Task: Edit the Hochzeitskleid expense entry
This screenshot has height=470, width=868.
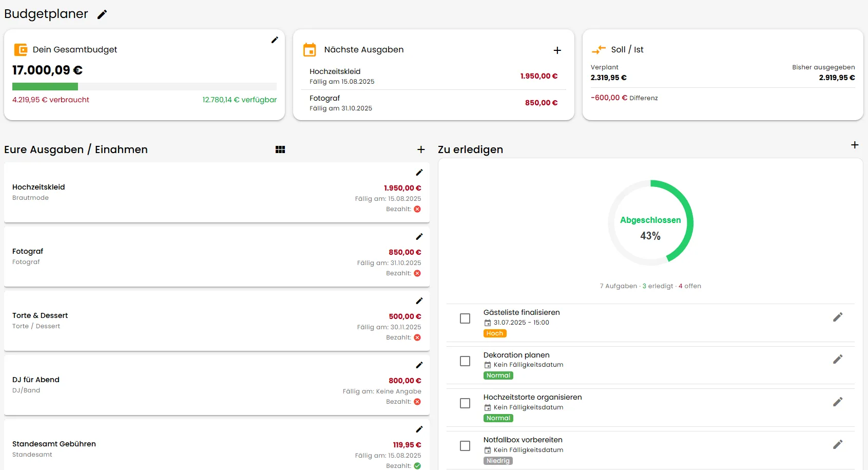Action: 419,173
